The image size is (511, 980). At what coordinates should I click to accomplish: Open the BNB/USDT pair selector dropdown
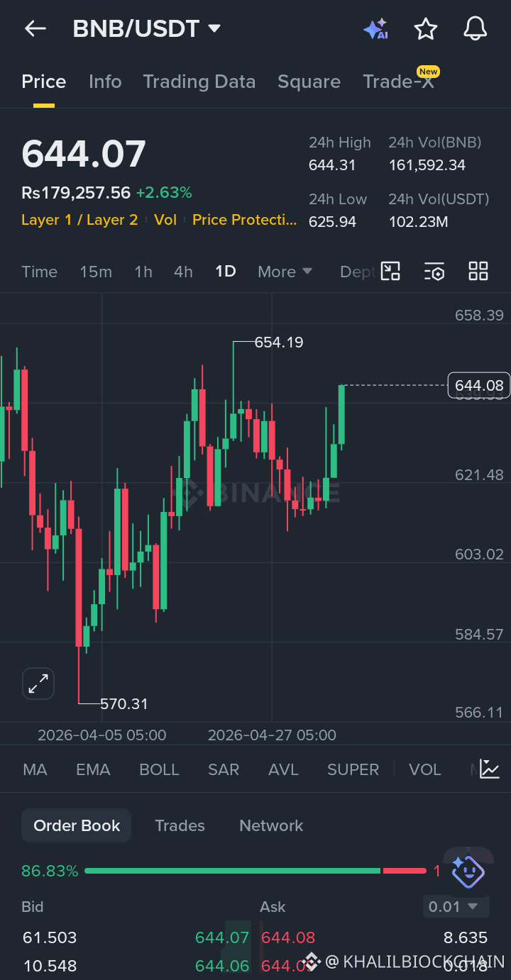pyautogui.click(x=147, y=29)
